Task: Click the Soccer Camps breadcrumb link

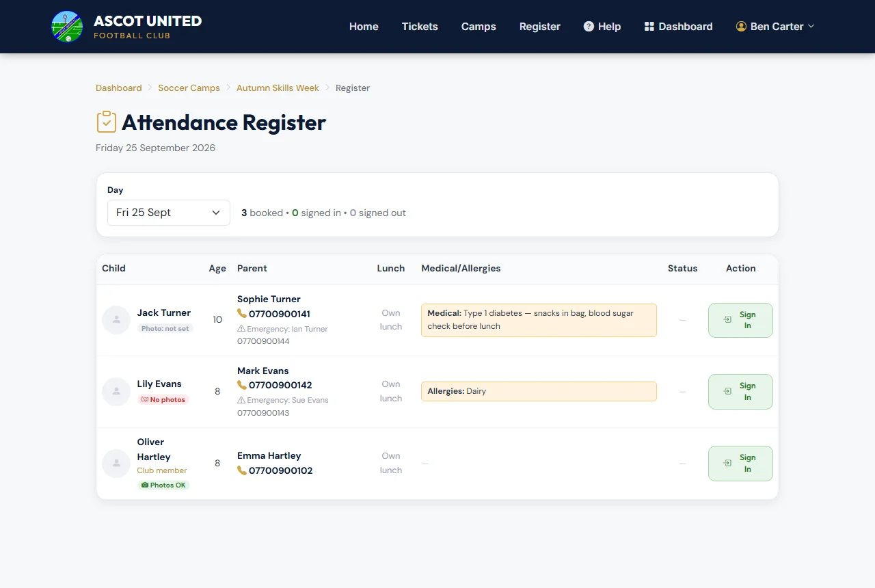Action: (189, 88)
